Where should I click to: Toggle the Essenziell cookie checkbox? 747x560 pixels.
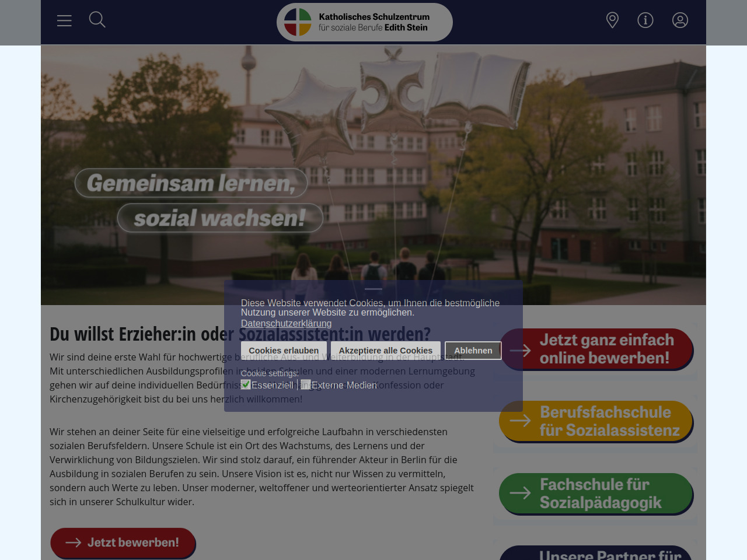246,384
